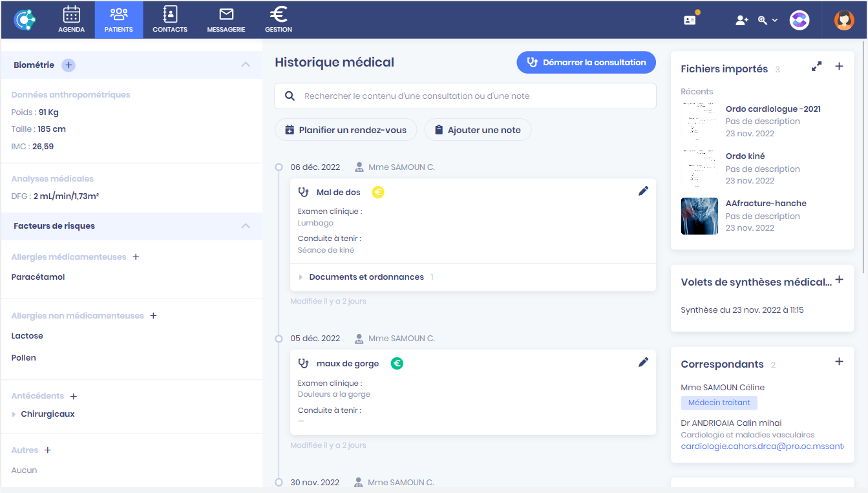Expand the Fichiers importés panel with arrows icon
Image resolution: width=868 pixels, height=493 pixels.
point(817,67)
